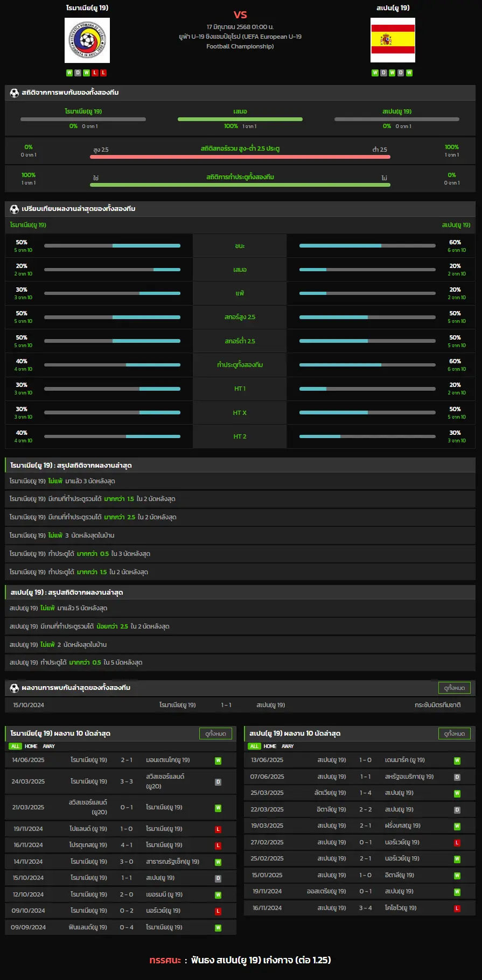Image resolution: width=482 pixels, height=980 pixels.
Task: Click D badge of the 22/03/2025 Spain match
Action: 457,810
